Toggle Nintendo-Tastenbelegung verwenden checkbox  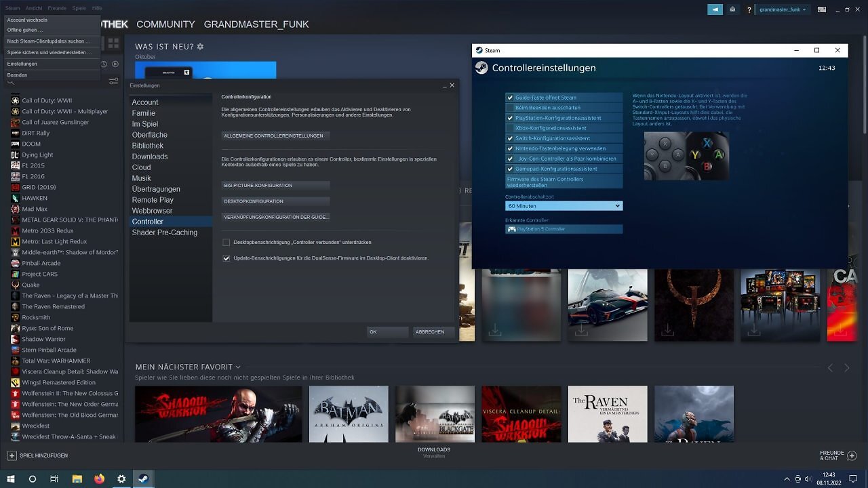[x=510, y=148]
